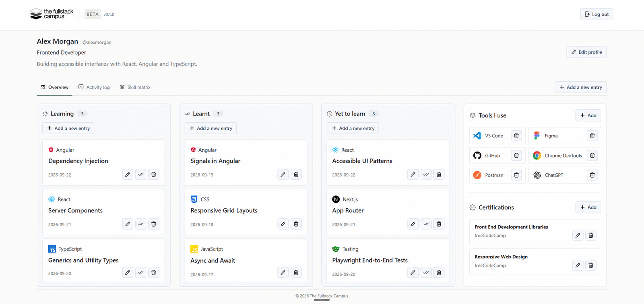This screenshot has height=304, width=644.
Task: Mark Server Components as learnt
Action: coord(140,224)
